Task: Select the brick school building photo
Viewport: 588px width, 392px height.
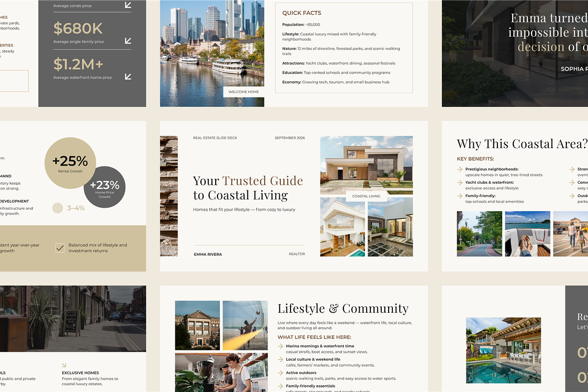Action: tap(197, 325)
